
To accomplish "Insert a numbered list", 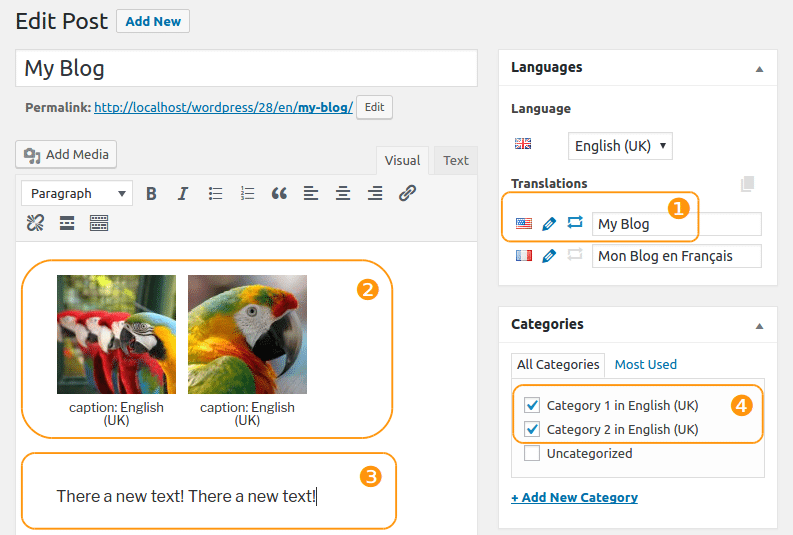I will 248,194.
